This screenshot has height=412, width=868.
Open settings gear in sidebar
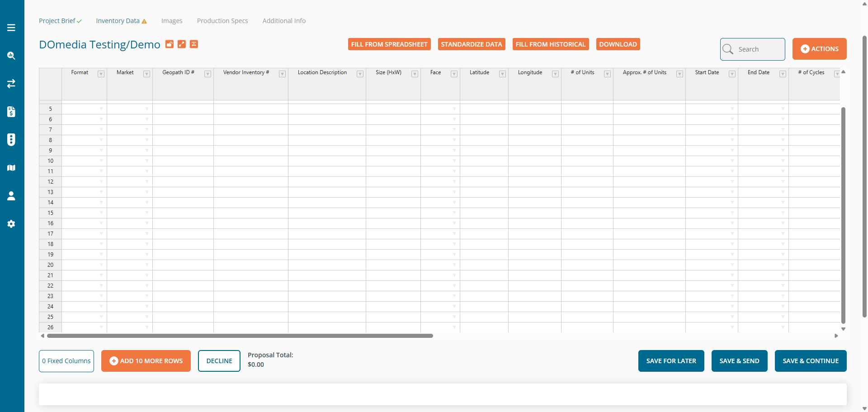tap(11, 224)
